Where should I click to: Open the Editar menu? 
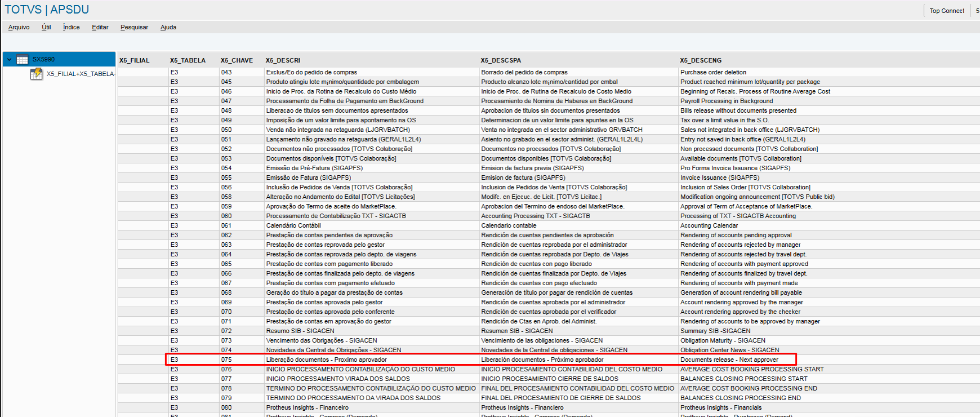100,27
